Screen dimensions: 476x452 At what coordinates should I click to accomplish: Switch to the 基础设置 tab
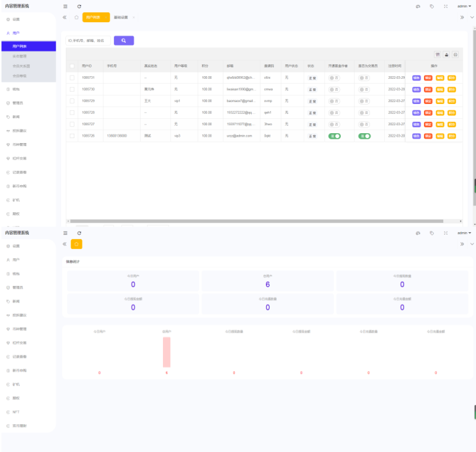121,17
